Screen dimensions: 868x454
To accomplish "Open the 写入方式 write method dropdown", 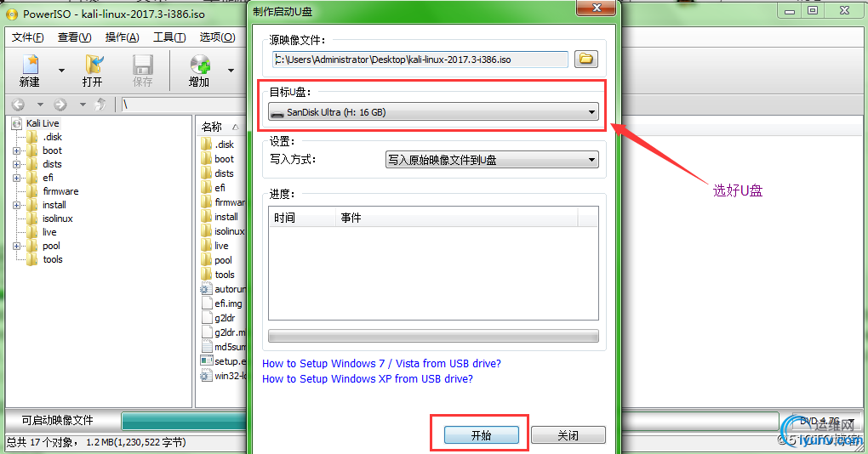I will pyautogui.click(x=492, y=160).
